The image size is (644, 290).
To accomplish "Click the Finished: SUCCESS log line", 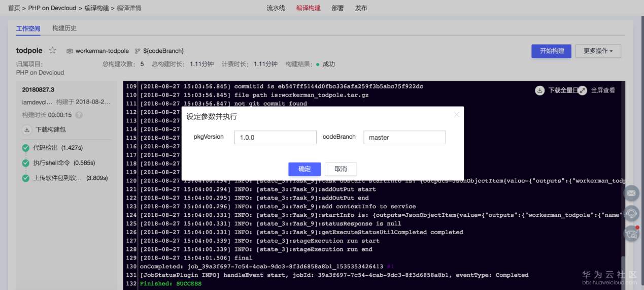I will pos(171,283).
